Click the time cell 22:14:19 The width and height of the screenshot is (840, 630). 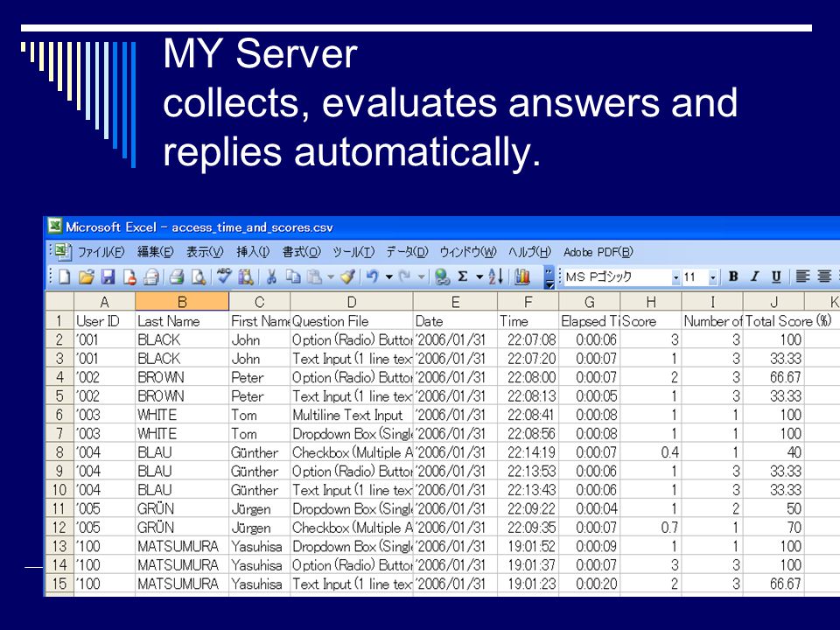[528, 452]
